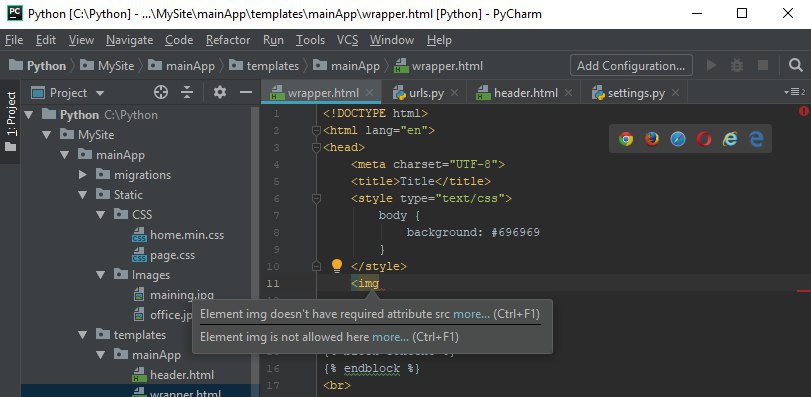Toggle the 1: Project side tool window
Image resolution: width=811 pixels, height=397 pixels.
pyautogui.click(x=10, y=121)
